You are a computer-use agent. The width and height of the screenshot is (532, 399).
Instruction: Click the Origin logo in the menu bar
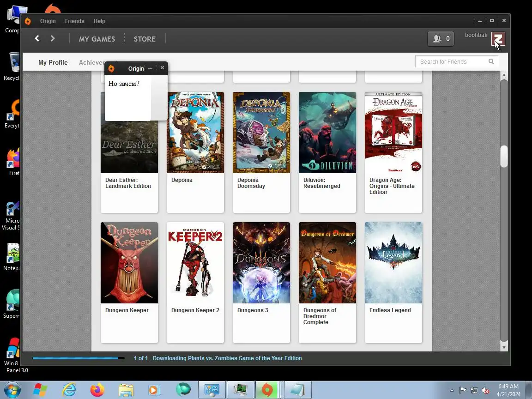(28, 21)
